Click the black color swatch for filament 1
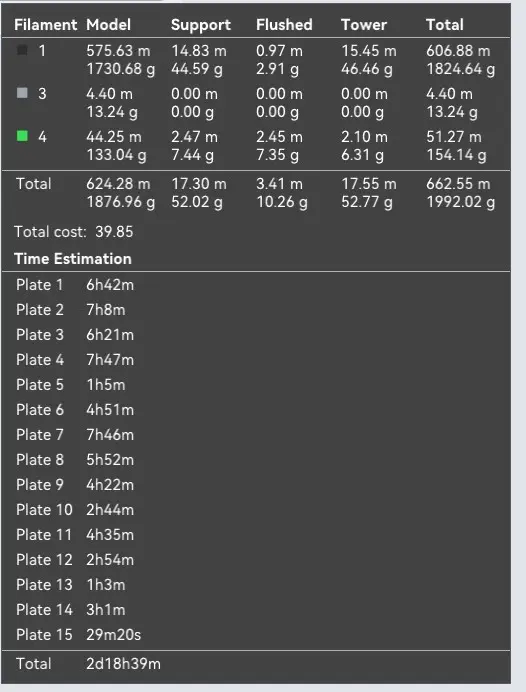The image size is (526, 692). [22, 50]
